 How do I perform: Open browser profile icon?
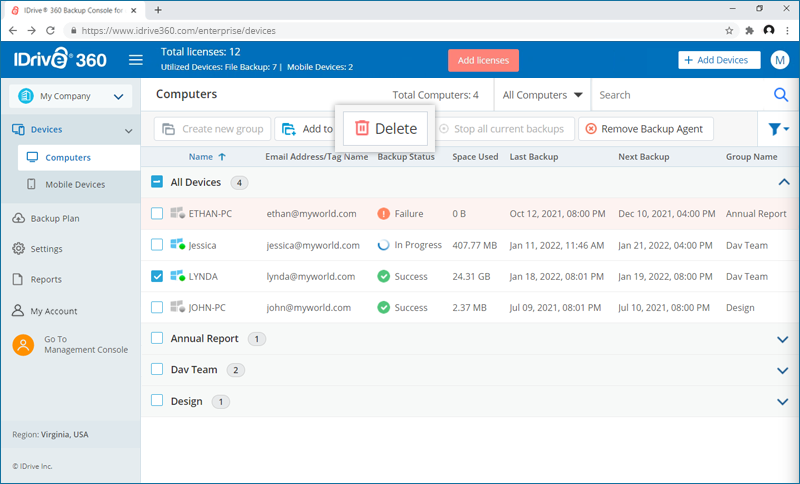pos(769,31)
